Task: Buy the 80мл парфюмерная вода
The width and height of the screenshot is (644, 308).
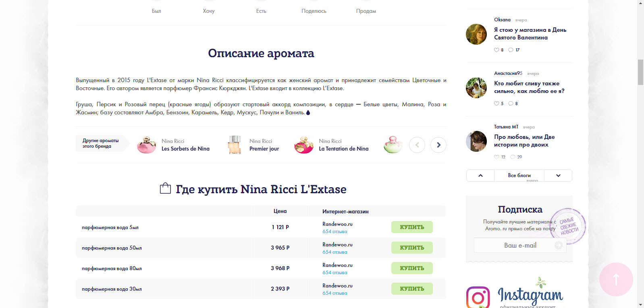Action: (412, 268)
